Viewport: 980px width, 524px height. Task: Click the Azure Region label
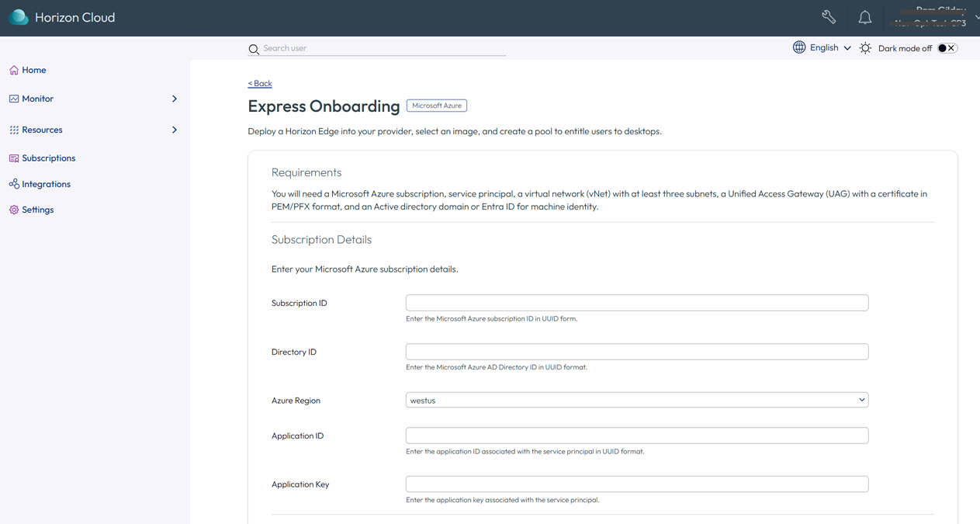pos(296,401)
